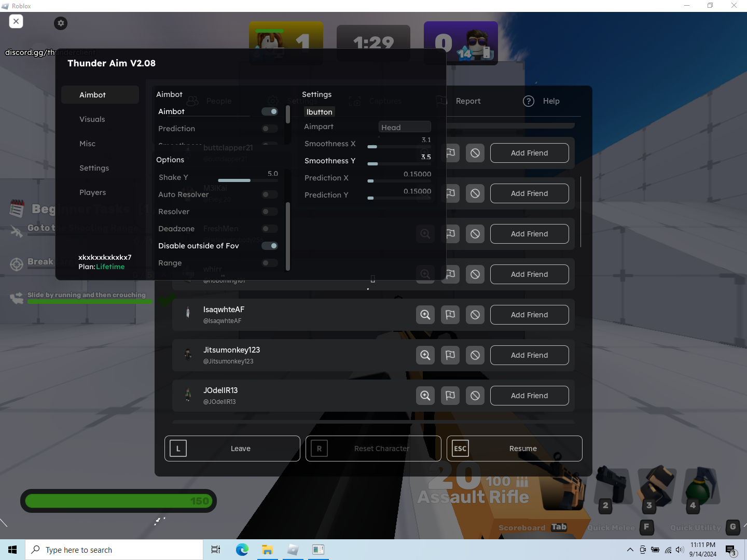
Task: Open the Help question mark icon
Action: pyautogui.click(x=529, y=101)
